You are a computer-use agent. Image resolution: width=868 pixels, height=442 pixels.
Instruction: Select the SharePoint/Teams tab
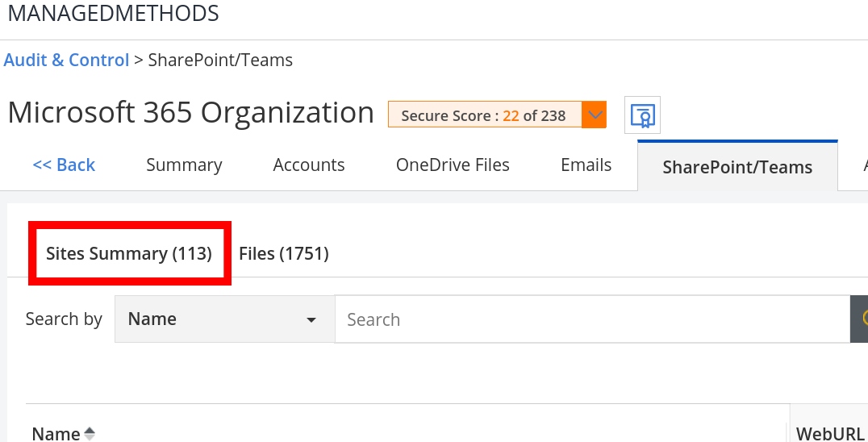(x=737, y=167)
